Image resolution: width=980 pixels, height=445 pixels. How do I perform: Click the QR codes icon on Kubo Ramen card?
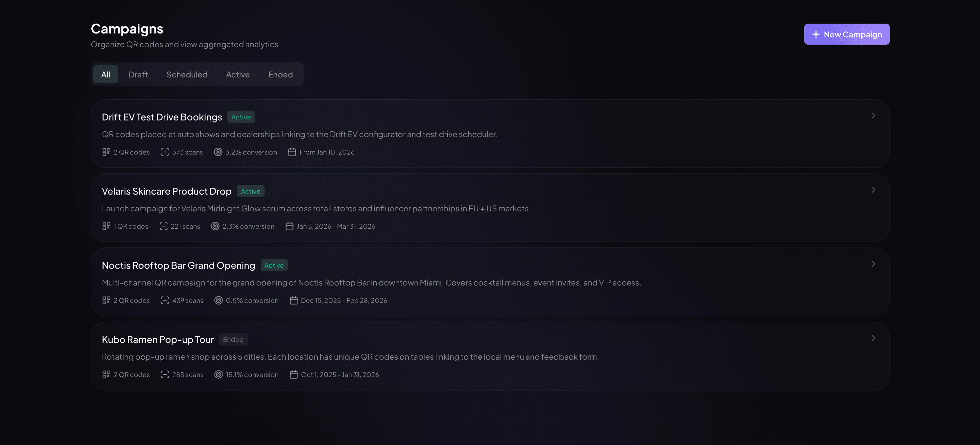(x=106, y=374)
